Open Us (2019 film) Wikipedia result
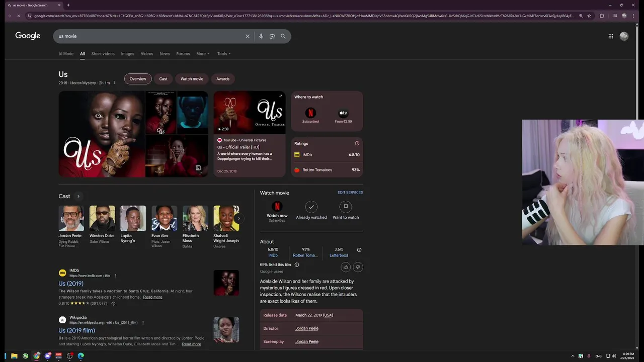Viewport: 644px width, 362px height. click(x=76, y=330)
